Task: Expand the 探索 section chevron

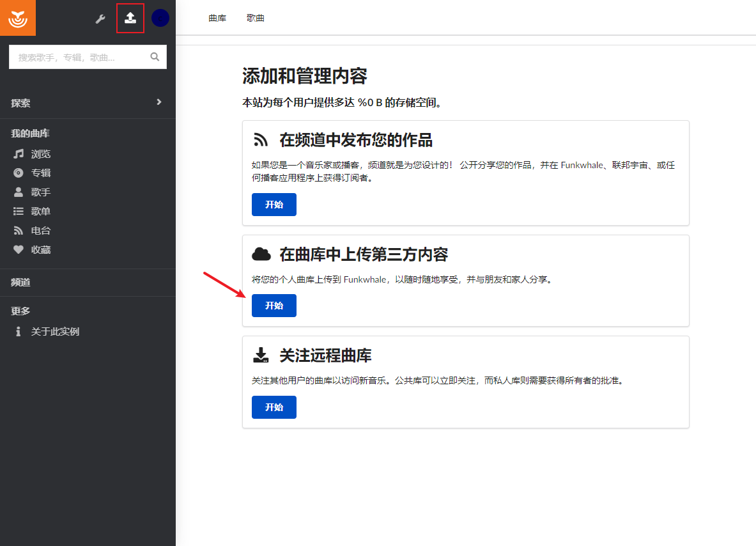Action: pyautogui.click(x=159, y=102)
